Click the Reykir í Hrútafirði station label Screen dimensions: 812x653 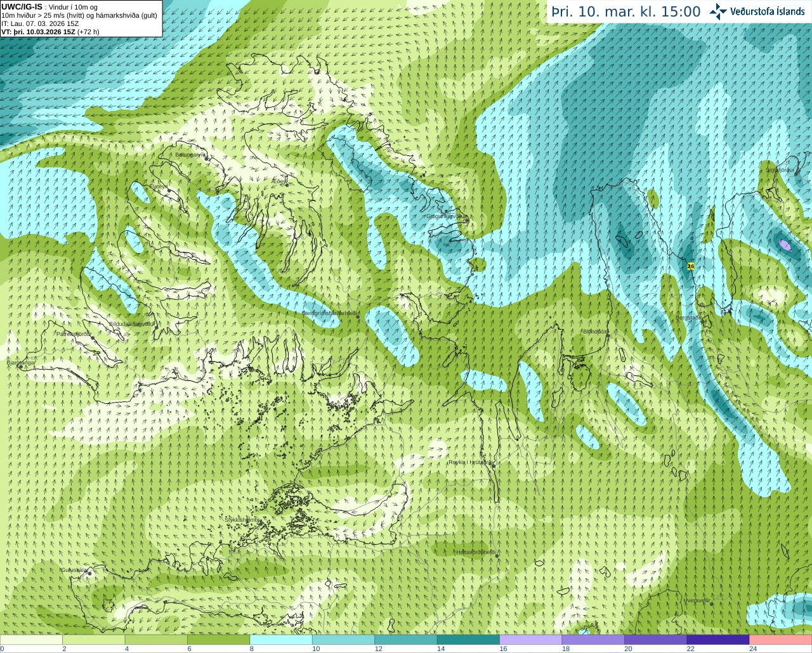(471, 462)
